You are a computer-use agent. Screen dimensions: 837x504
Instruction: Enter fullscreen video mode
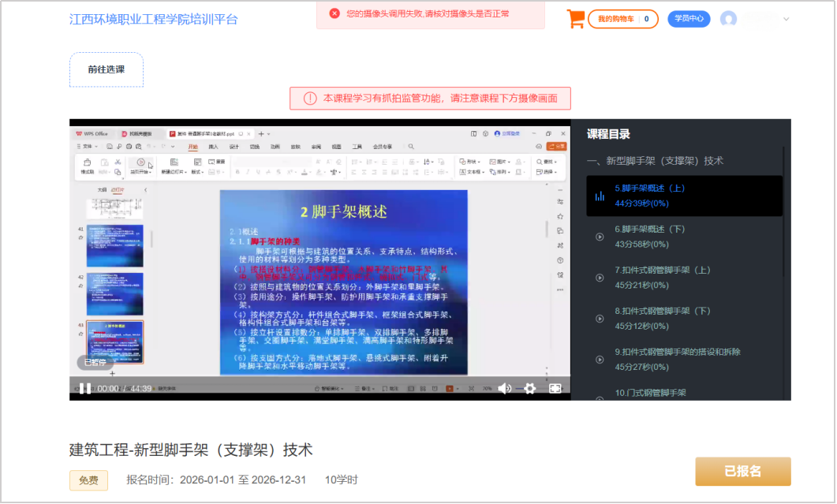coord(555,389)
